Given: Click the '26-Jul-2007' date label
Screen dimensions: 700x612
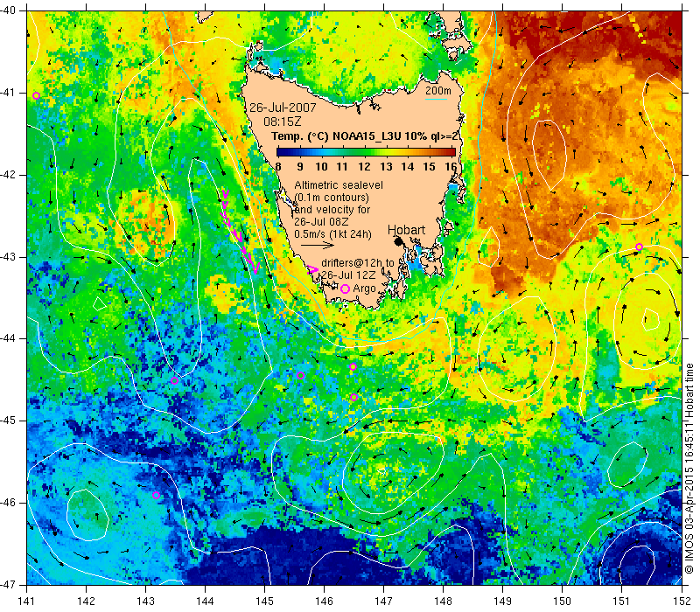Looking at the screenshot, I should coord(283,108).
